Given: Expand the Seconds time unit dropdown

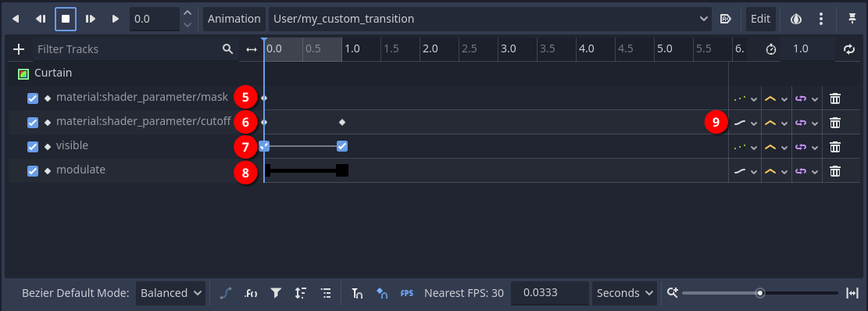Looking at the screenshot, I should coord(624,293).
